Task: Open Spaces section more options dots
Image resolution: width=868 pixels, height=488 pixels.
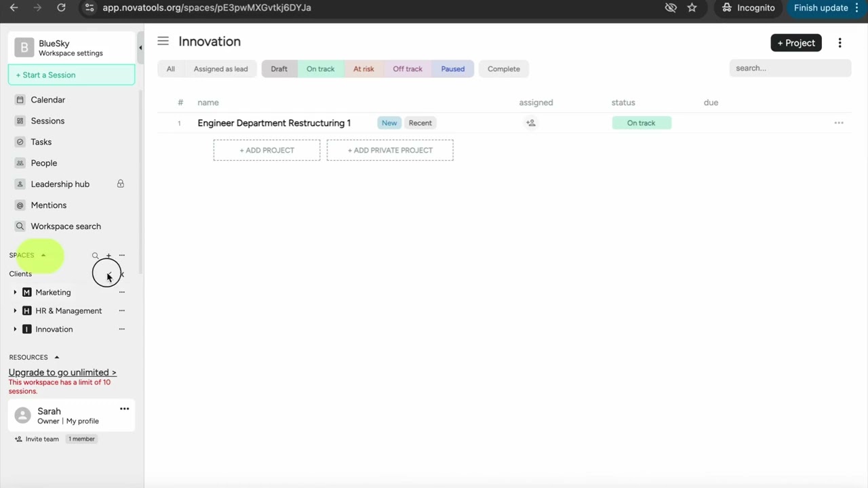Action: [x=122, y=256]
